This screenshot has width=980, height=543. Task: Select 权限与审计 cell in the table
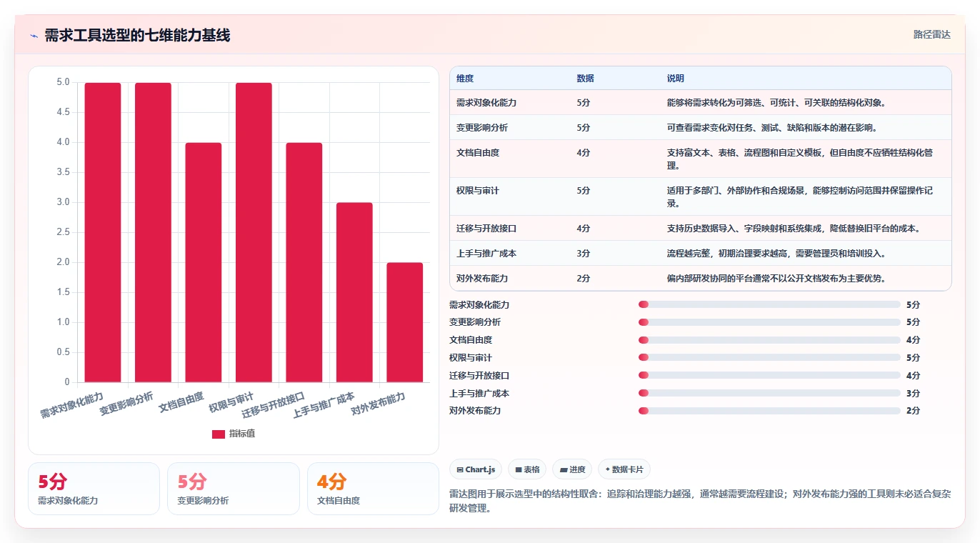click(478, 191)
